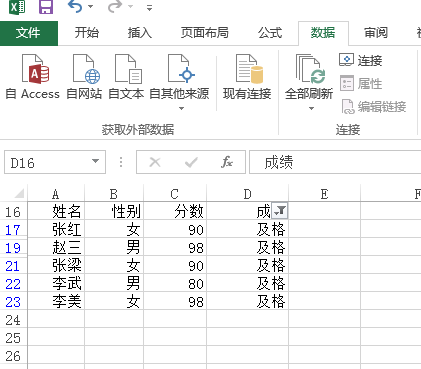Import data 自网站
Screen dimensions: 421x369
point(84,78)
